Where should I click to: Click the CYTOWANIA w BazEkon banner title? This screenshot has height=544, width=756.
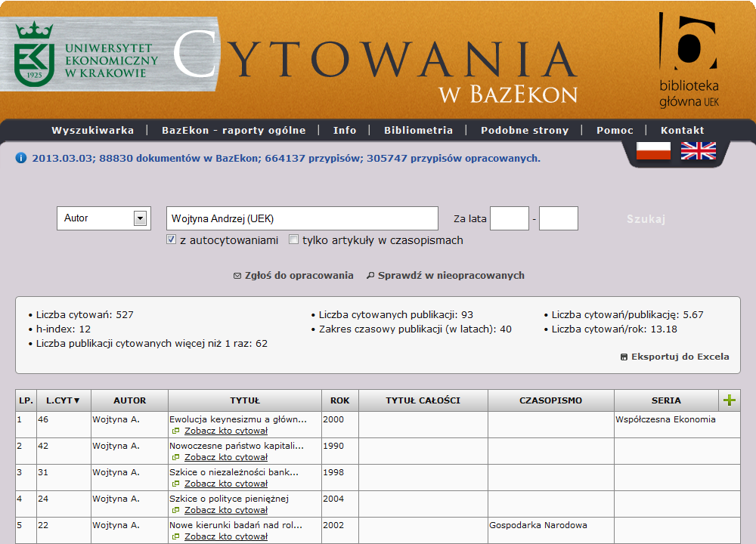coord(376,67)
